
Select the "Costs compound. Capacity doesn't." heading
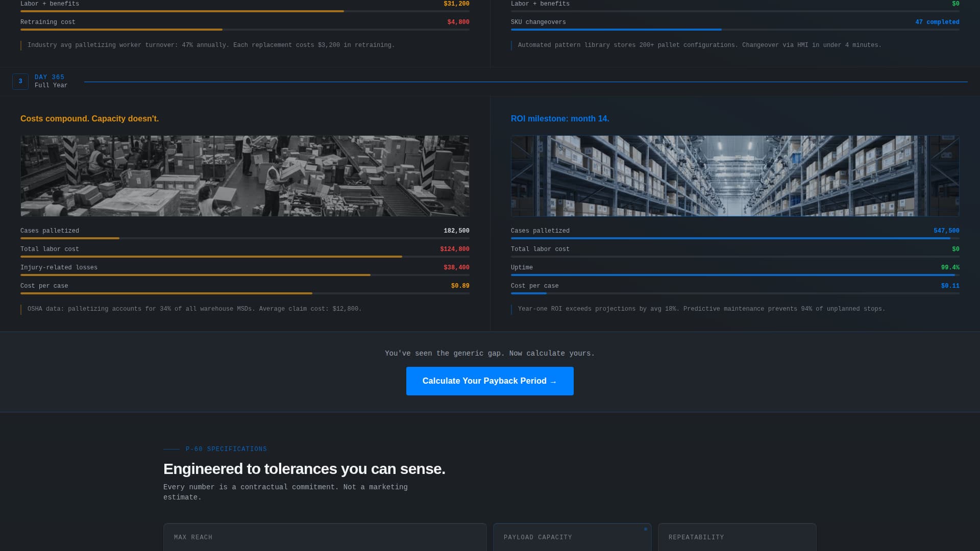89,118
